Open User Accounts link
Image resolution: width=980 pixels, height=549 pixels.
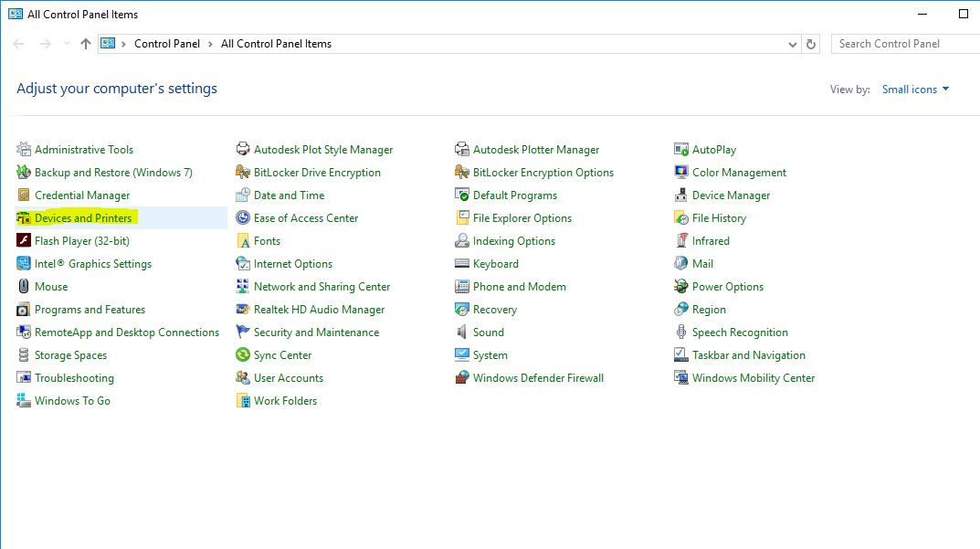click(288, 377)
